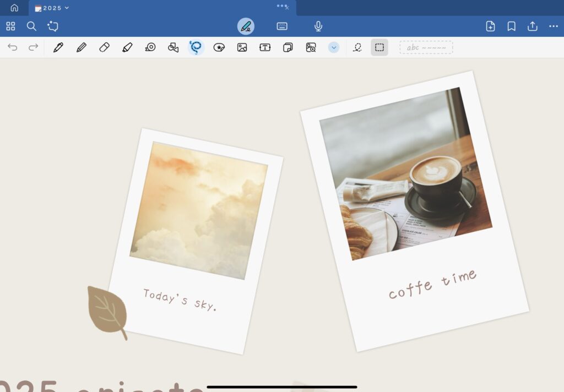Search within the notebook
The image size is (564, 392).
coord(31,26)
